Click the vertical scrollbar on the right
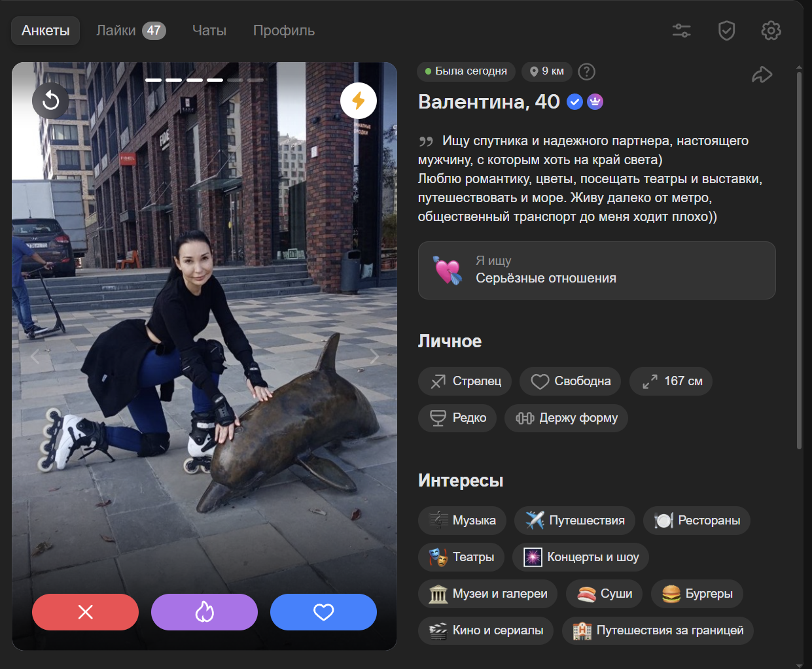This screenshot has width=812, height=669. [x=799, y=260]
